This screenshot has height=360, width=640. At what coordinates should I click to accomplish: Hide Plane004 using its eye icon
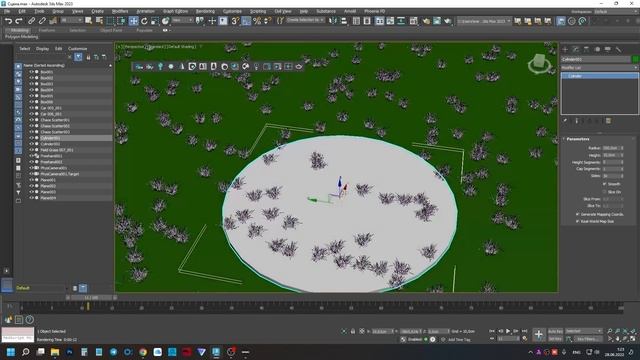pos(31,198)
